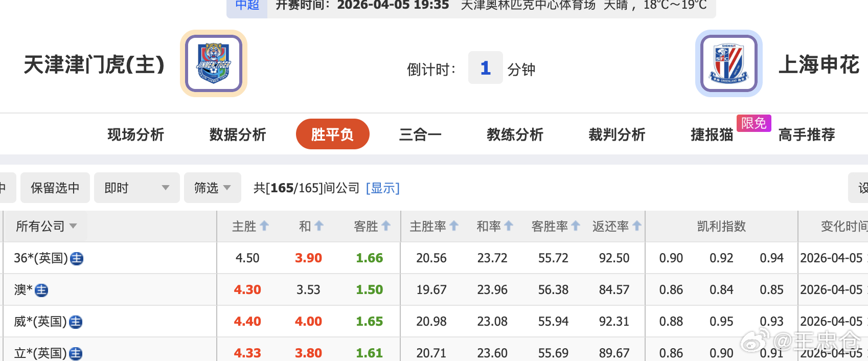Click return rate 89.67
This screenshot has height=361, width=868.
click(x=614, y=353)
